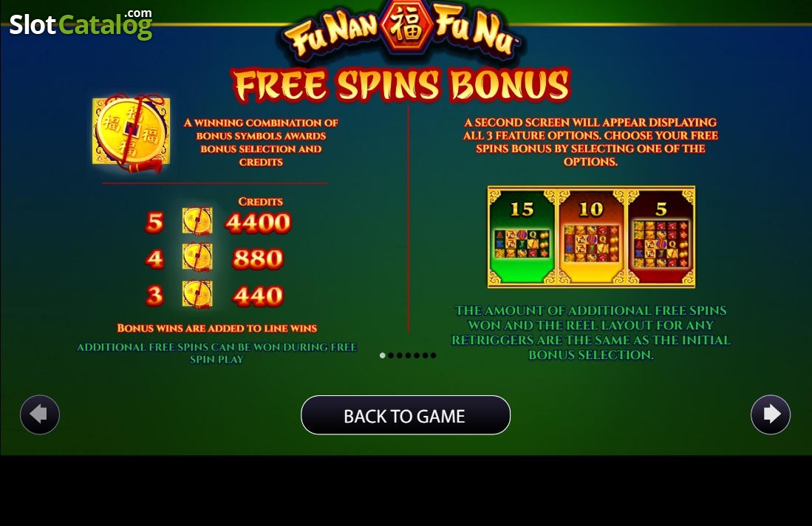Viewport: 812px width, 526px height.
Task: Click the Back To Game button
Action: tap(406, 415)
